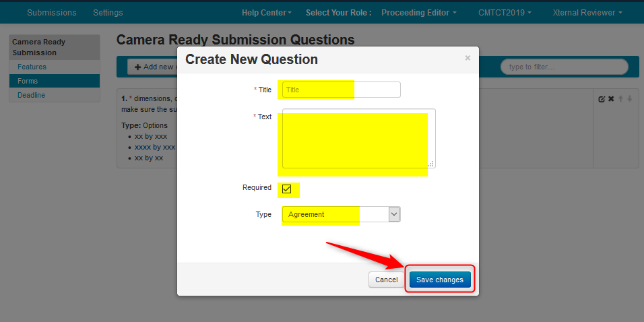Close the Create New Question dialog
Viewport: 644px width, 322px height.
tap(468, 59)
